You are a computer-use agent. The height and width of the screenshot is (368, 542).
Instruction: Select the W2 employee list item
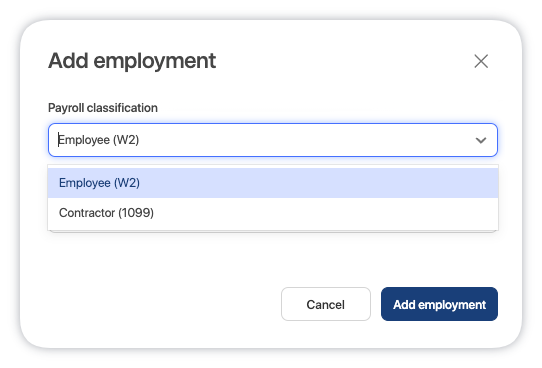(273, 183)
